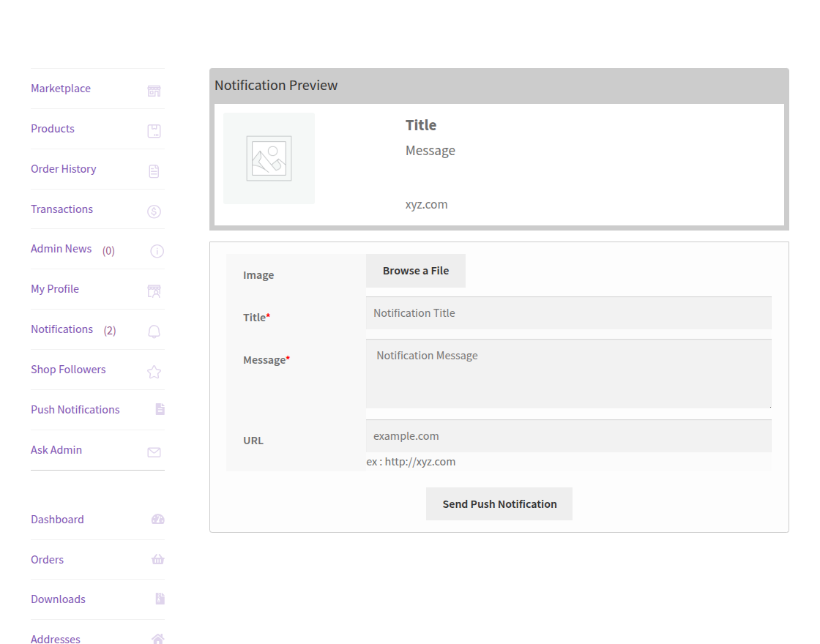Select the Orders basket icon
820x644 pixels.
tap(157, 559)
